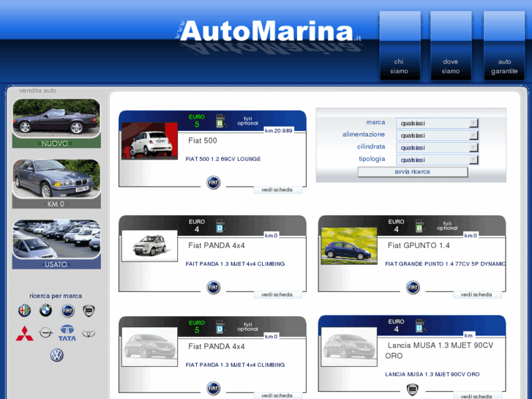Click Fiat badge on Fiat 500 card
The height and width of the screenshot is (399, 532).
click(x=214, y=183)
